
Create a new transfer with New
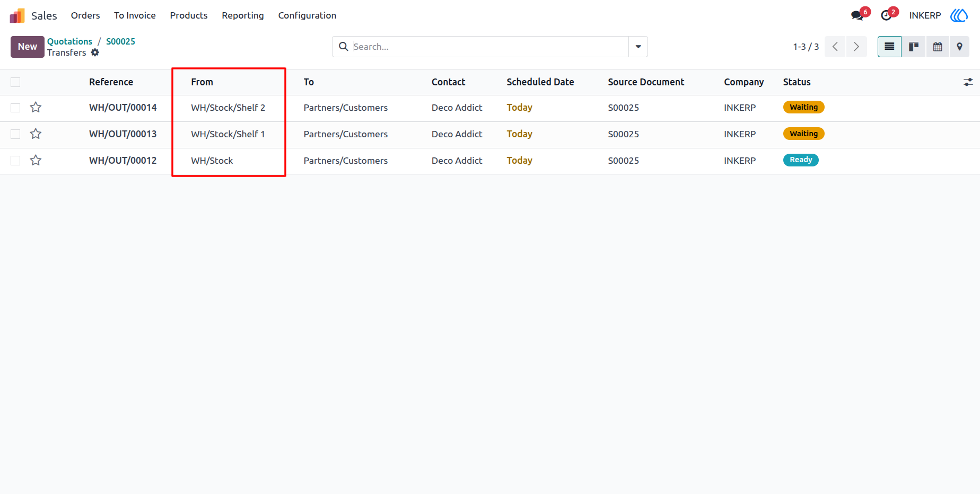point(28,47)
